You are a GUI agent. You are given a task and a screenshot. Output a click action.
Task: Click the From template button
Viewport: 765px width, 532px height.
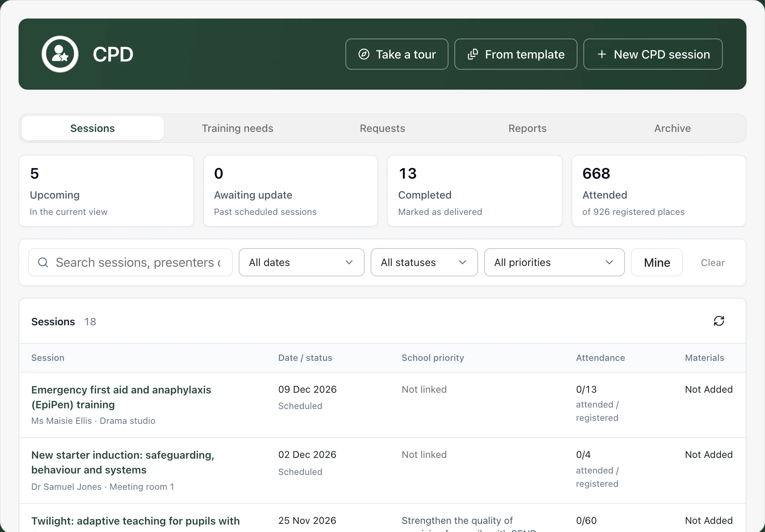[516, 54]
